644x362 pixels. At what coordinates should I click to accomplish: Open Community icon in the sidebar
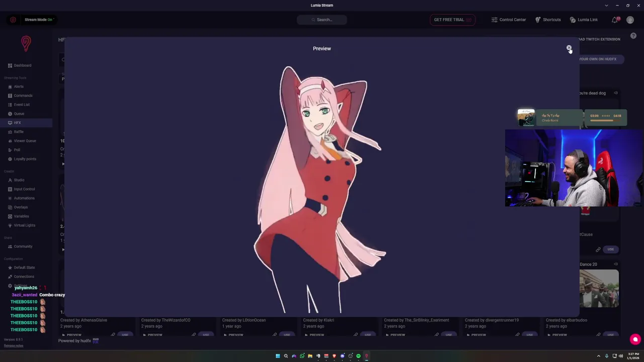10,246
